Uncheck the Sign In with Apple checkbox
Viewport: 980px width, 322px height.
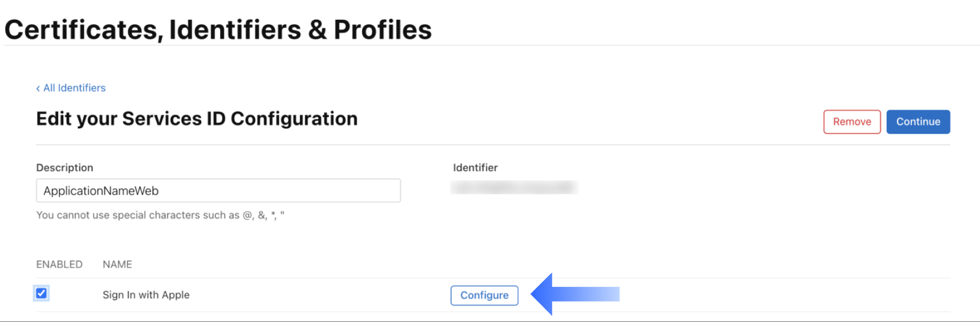click(42, 293)
